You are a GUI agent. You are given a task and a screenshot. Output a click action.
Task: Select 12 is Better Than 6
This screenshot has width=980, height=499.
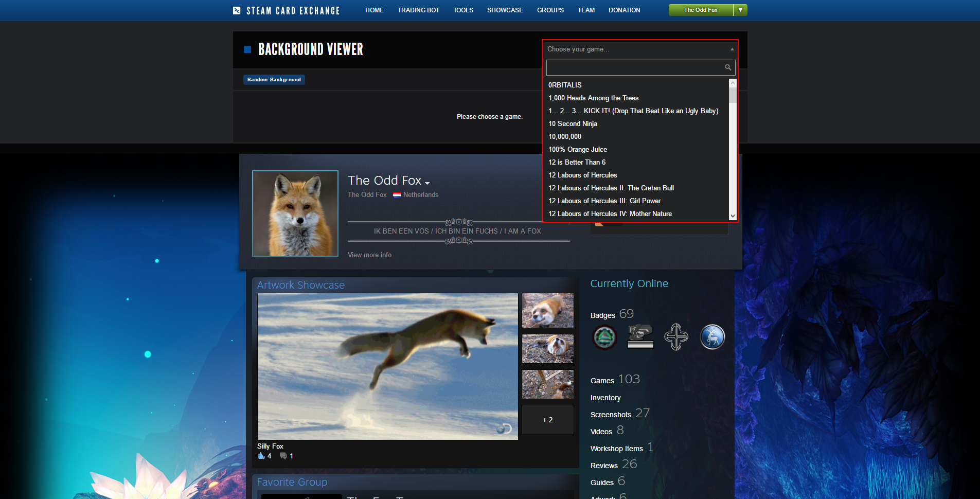tap(638, 162)
